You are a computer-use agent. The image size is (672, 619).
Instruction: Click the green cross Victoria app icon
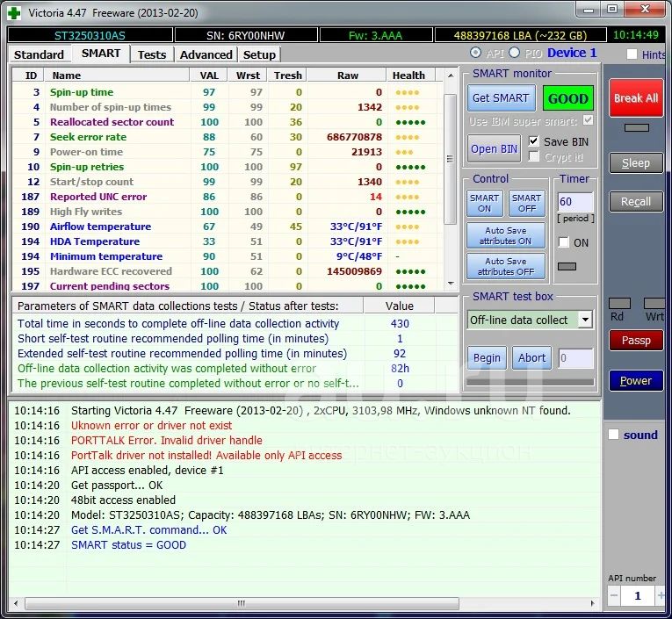pyautogui.click(x=14, y=13)
